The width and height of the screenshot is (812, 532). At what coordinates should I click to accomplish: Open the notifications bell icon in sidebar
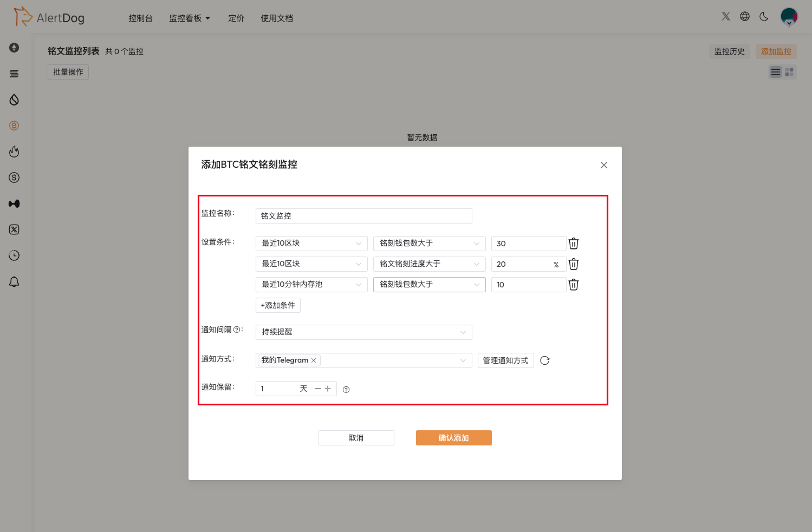[x=14, y=281]
